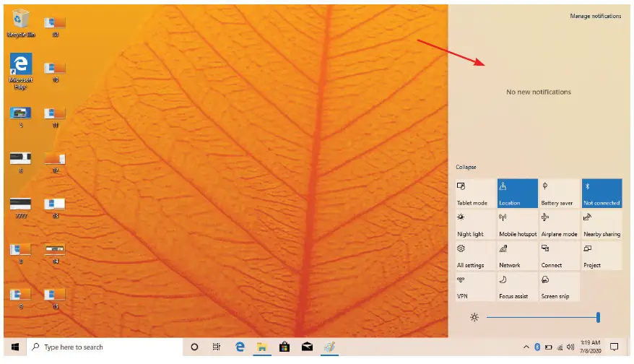634x364 pixels.
Task: Open Microsoft Store from the taskbar
Action: click(285, 347)
